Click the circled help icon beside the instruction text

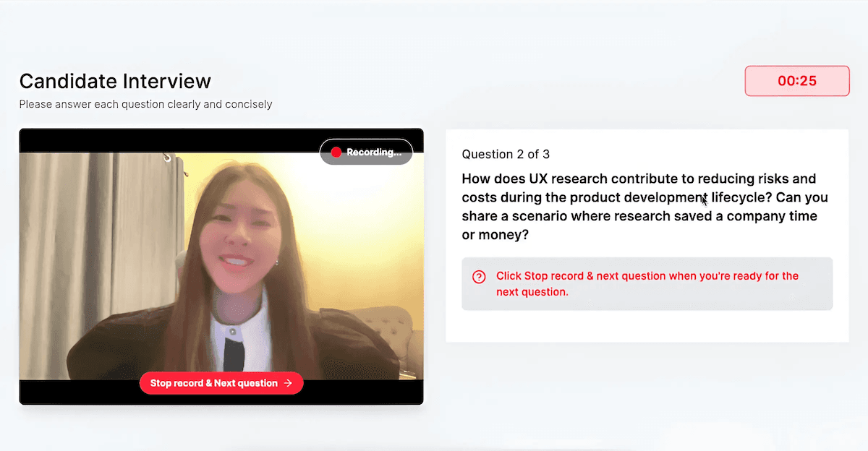coord(478,275)
